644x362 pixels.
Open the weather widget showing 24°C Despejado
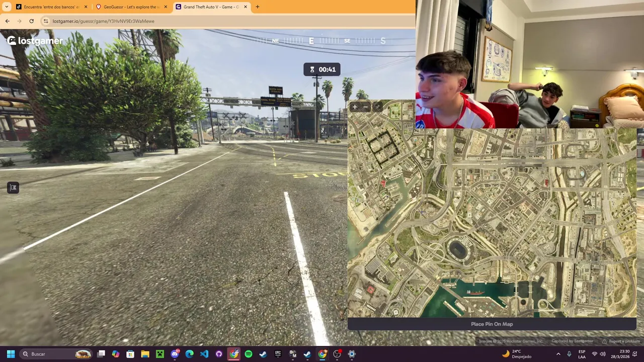coord(517,354)
